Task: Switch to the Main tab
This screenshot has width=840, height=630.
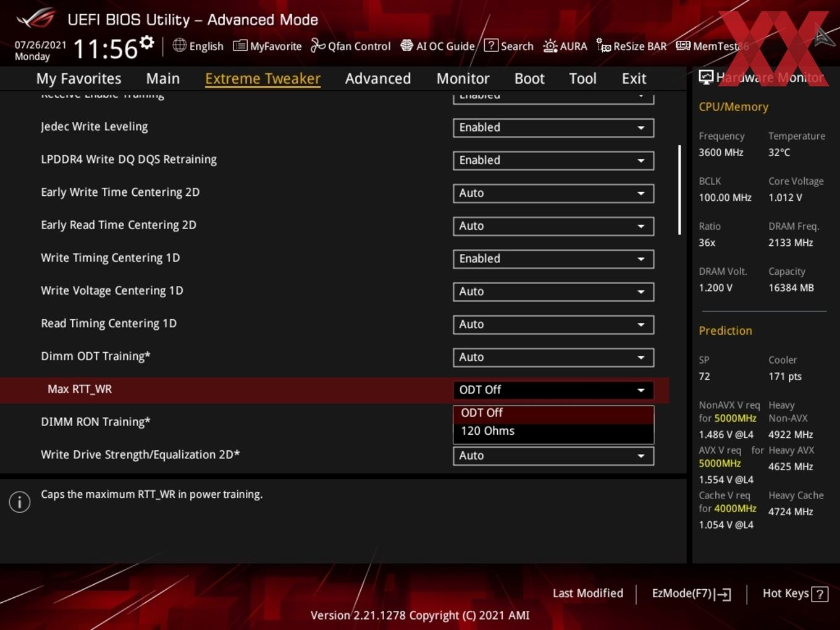Action: tap(163, 78)
